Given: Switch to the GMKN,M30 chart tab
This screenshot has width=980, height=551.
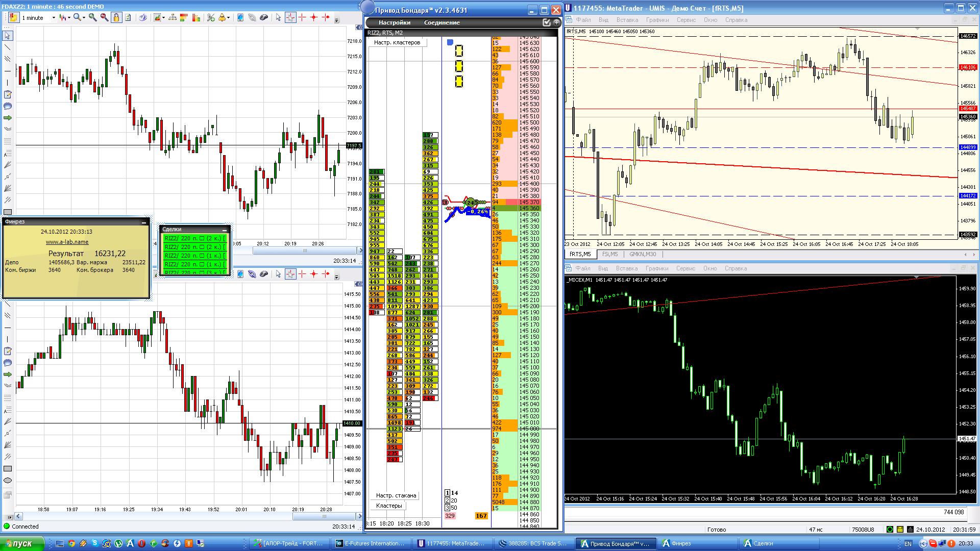Looking at the screenshot, I should (643, 254).
